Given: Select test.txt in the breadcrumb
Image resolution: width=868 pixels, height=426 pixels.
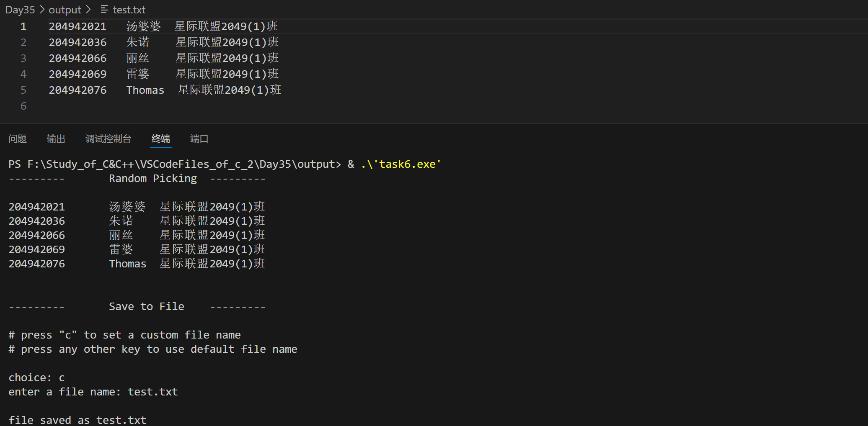Looking at the screenshot, I should pos(129,10).
